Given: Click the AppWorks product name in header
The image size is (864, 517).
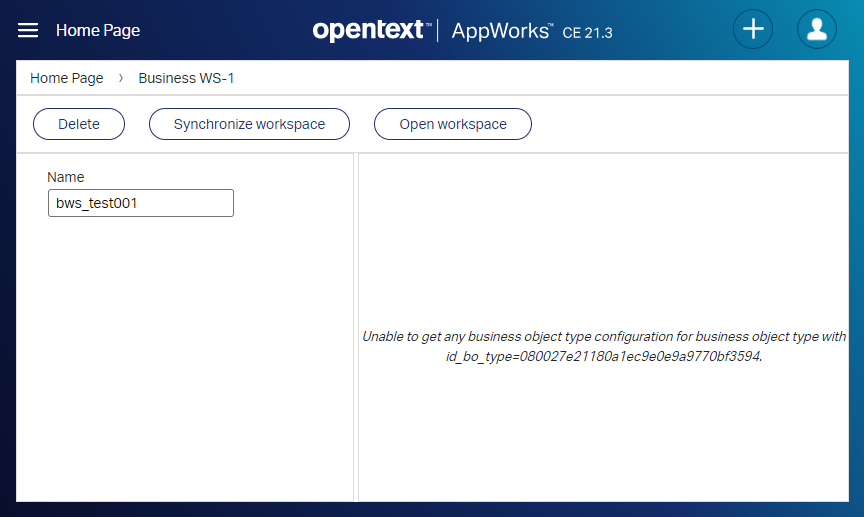Looking at the screenshot, I should pos(501,30).
